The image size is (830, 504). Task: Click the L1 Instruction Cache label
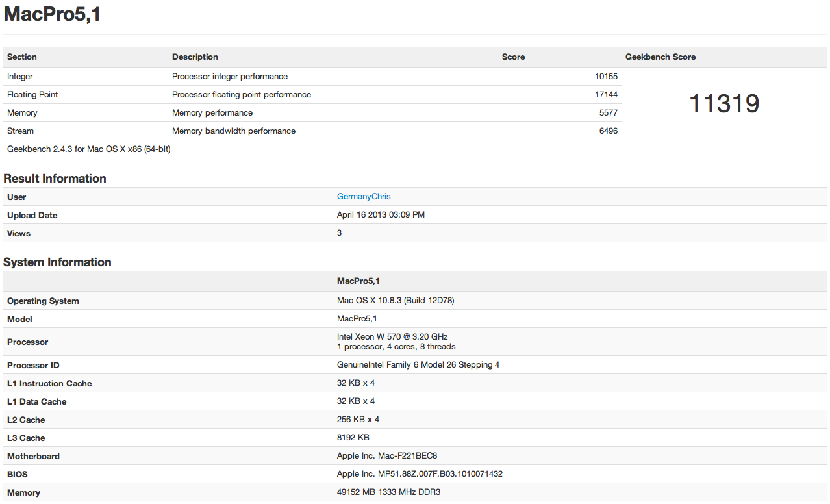pyautogui.click(x=49, y=383)
